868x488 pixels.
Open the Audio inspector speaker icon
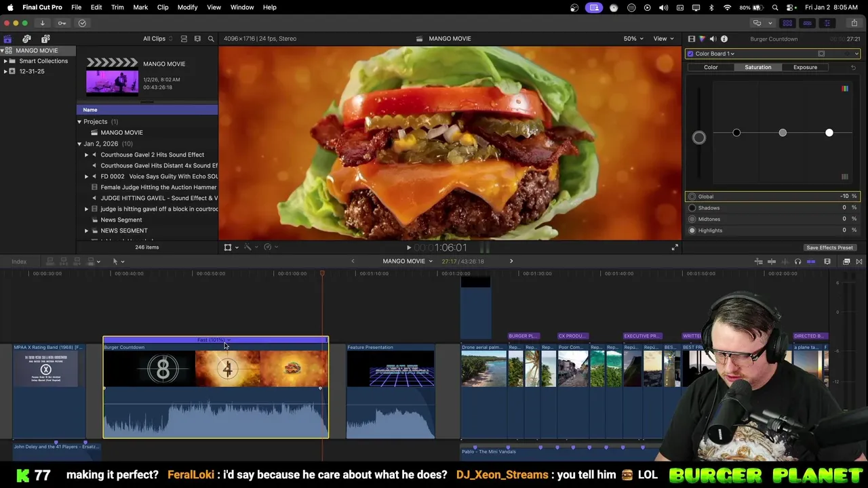point(713,39)
